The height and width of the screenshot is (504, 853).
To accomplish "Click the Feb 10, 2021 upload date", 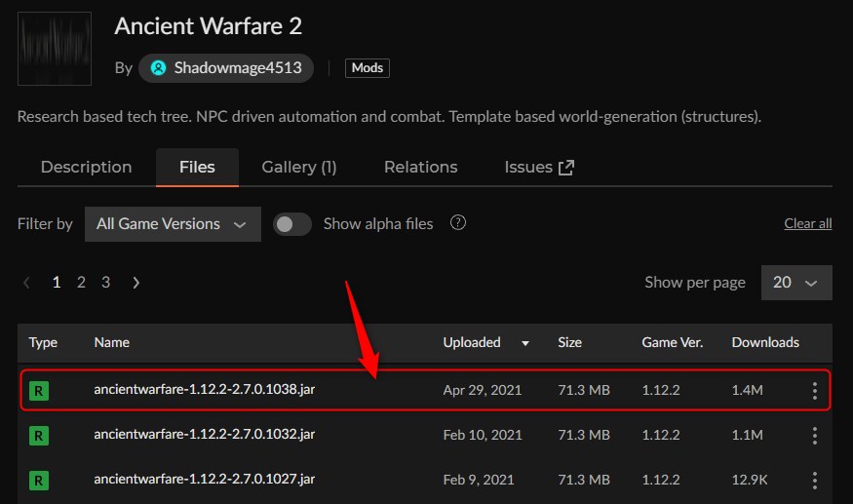I will pyautogui.click(x=482, y=435).
